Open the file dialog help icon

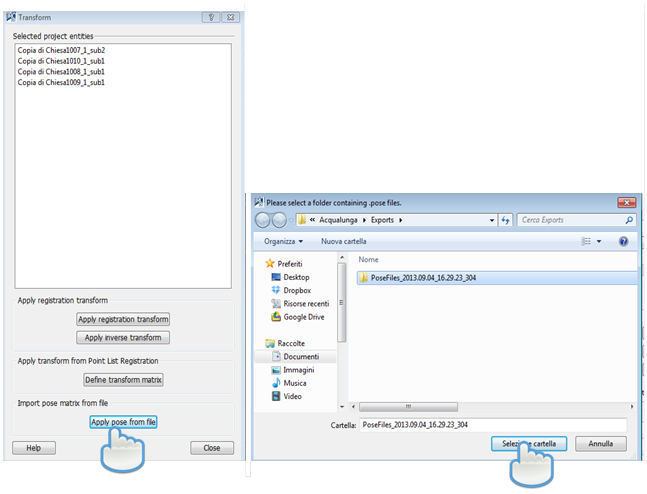(x=623, y=241)
